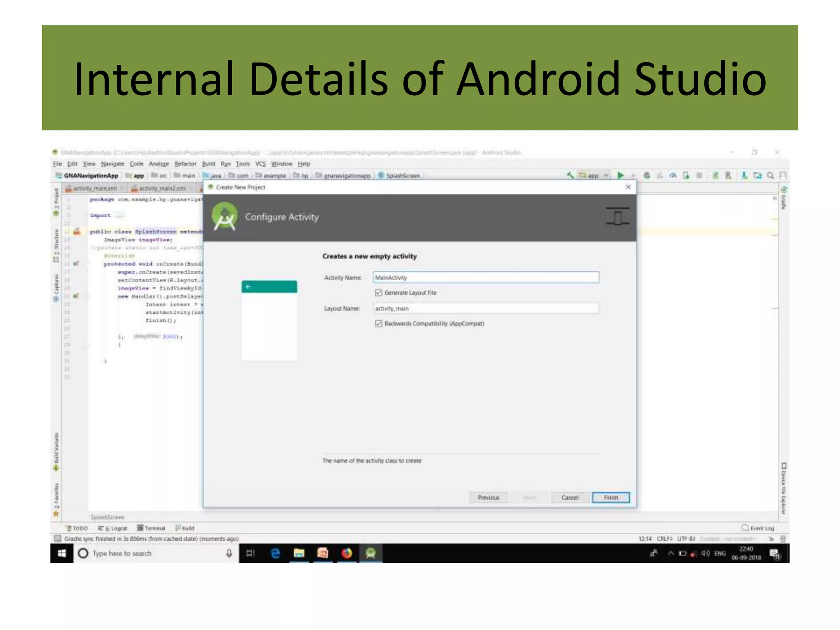Run the app with green play icon
840x630 pixels.
point(621,175)
